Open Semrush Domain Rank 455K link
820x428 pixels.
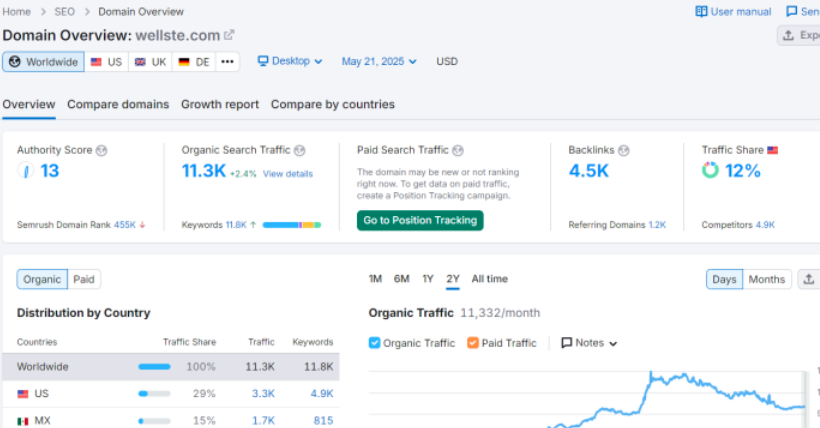125,225
